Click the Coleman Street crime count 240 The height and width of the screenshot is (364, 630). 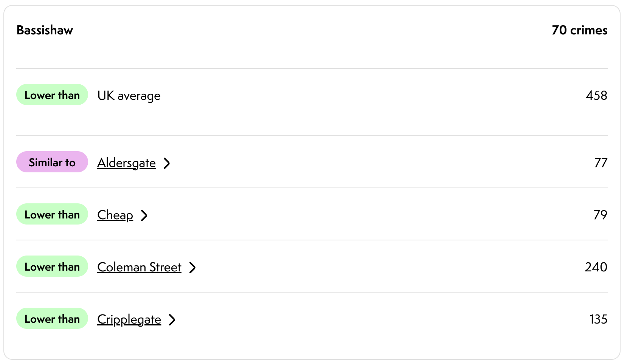[596, 267]
